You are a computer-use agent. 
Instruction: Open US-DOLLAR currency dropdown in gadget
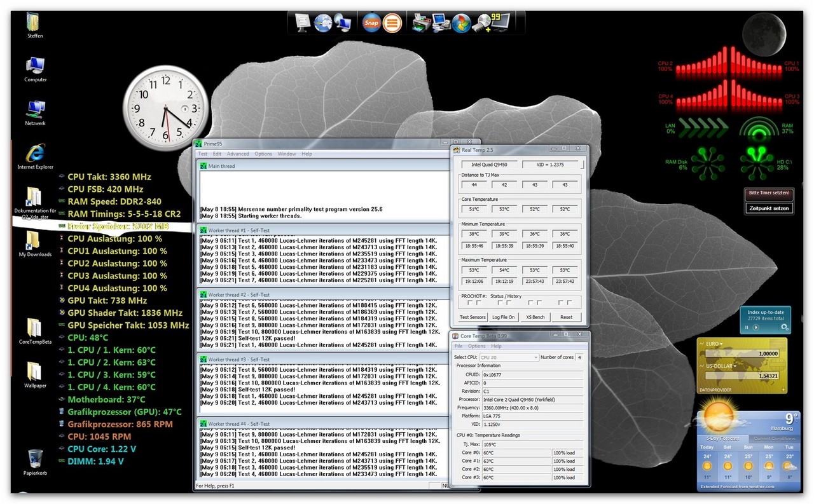point(721,366)
